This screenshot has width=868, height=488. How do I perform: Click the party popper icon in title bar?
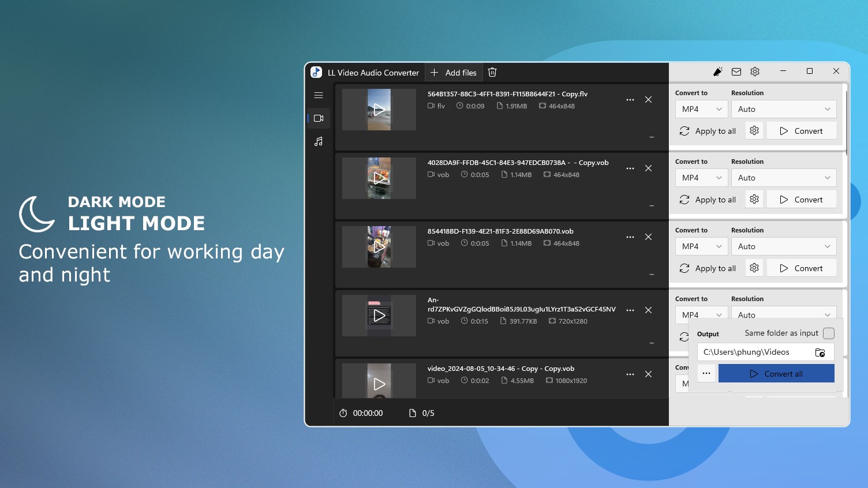point(718,72)
